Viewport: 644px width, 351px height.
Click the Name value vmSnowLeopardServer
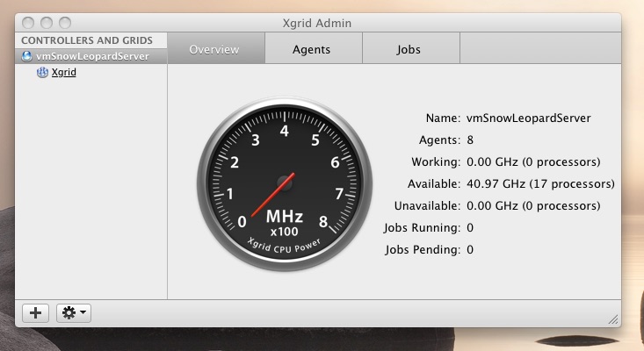pos(529,118)
